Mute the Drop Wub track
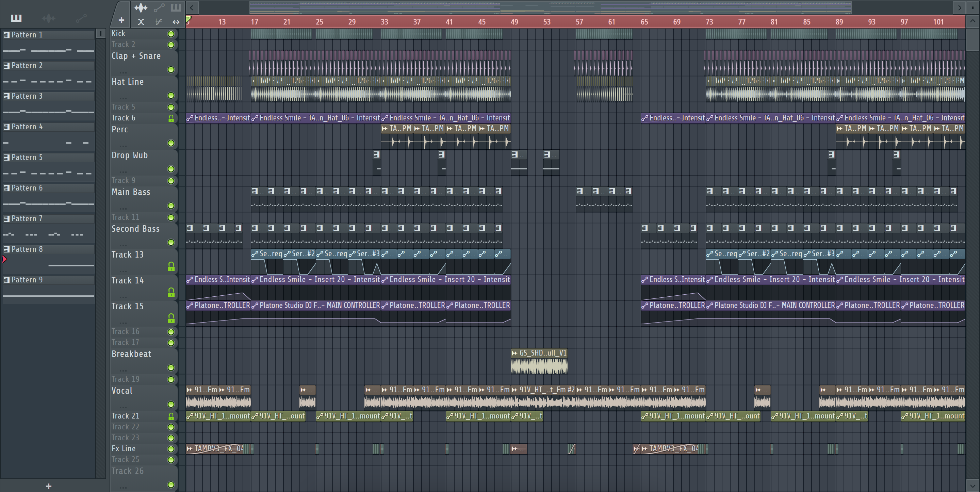 pyautogui.click(x=171, y=169)
